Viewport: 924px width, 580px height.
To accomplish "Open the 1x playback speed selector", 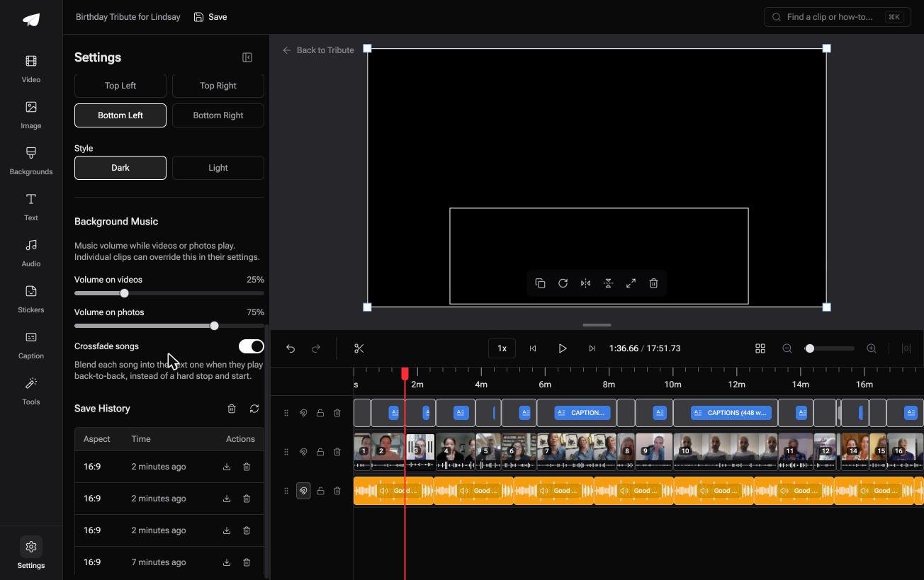I will (502, 348).
